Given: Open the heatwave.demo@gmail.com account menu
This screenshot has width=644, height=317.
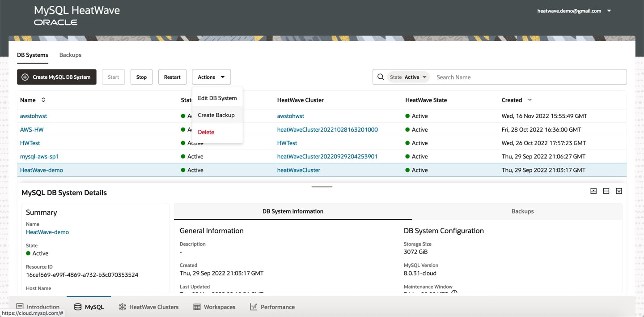Looking at the screenshot, I should pos(574,11).
